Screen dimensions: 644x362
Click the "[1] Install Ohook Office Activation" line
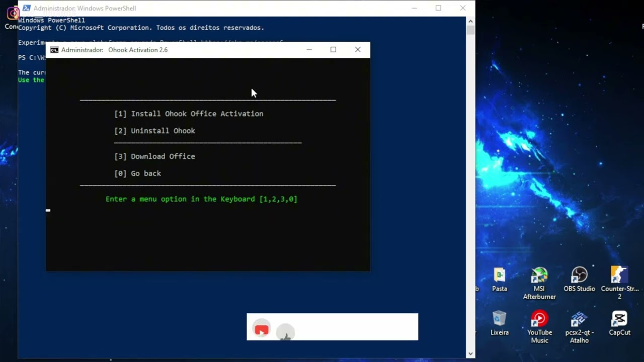pyautogui.click(x=189, y=114)
